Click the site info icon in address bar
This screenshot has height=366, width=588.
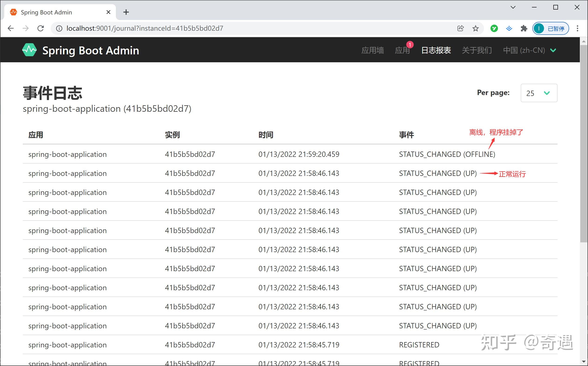pos(59,28)
